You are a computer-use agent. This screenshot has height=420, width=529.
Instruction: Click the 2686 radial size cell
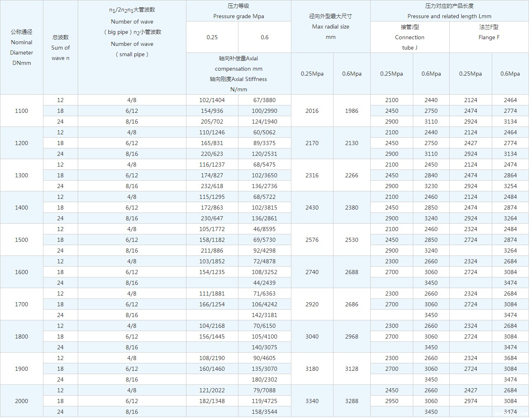tap(352, 304)
